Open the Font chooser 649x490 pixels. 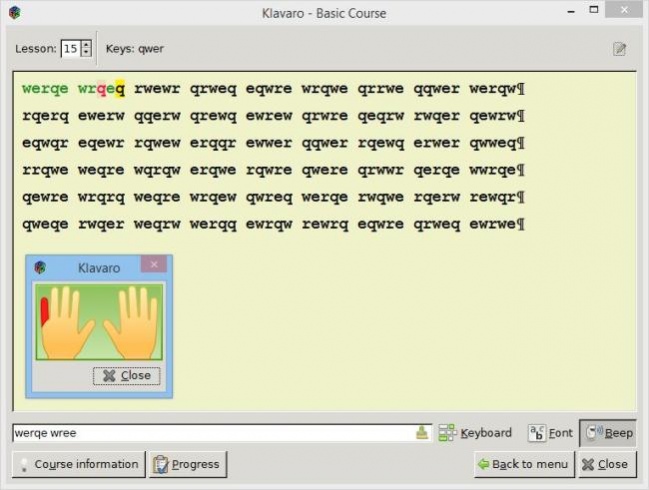click(550, 433)
